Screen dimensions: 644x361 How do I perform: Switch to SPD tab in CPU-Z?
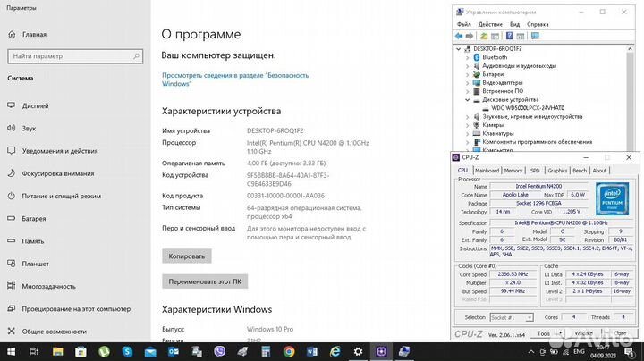coord(535,171)
